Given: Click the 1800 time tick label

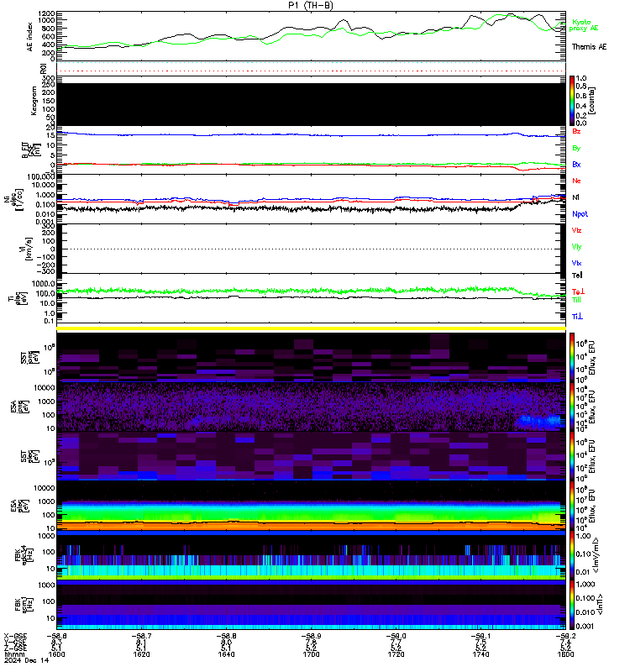Looking at the screenshot, I should pyautogui.click(x=565, y=654).
